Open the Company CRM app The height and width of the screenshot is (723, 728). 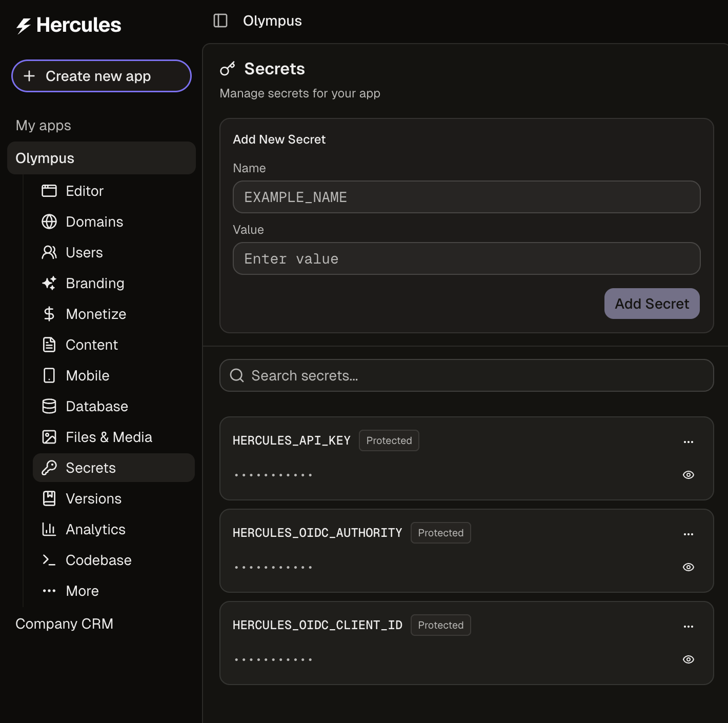point(65,624)
